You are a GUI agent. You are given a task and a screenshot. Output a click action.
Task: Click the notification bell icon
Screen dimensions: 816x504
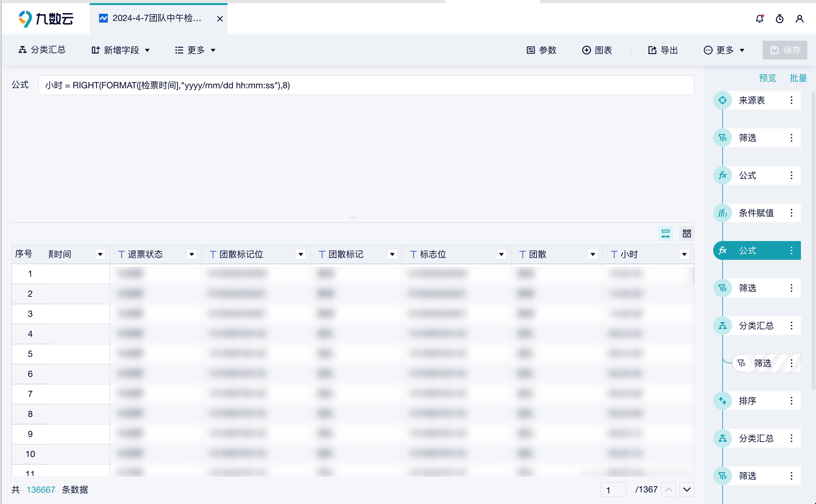(x=759, y=19)
